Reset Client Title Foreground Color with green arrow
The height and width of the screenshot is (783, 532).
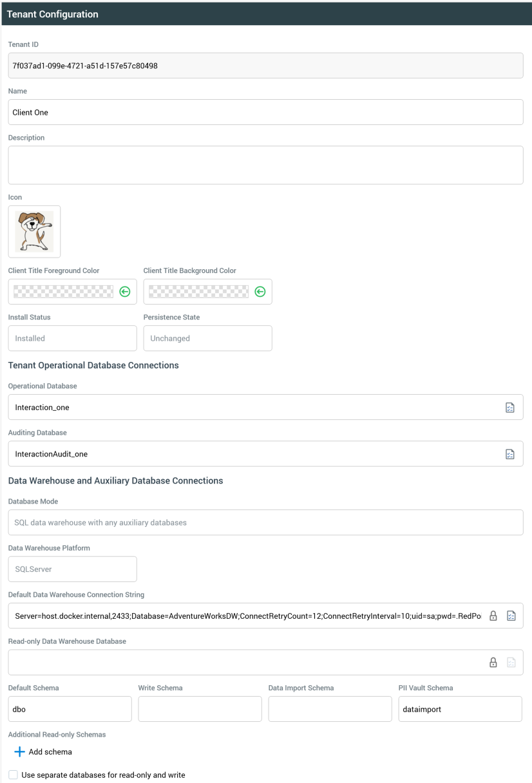tap(125, 292)
